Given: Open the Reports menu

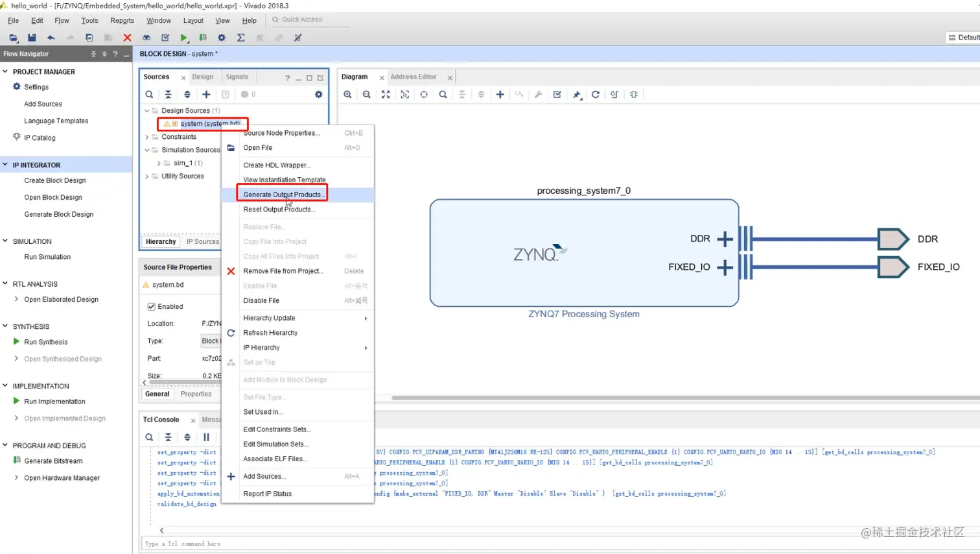Looking at the screenshot, I should point(122,21).
